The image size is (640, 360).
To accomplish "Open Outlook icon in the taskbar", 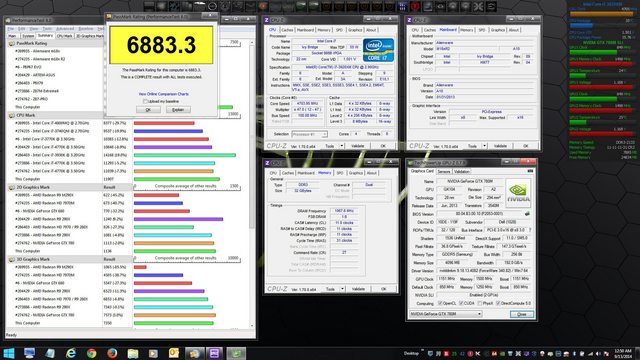I will (173, 353).
